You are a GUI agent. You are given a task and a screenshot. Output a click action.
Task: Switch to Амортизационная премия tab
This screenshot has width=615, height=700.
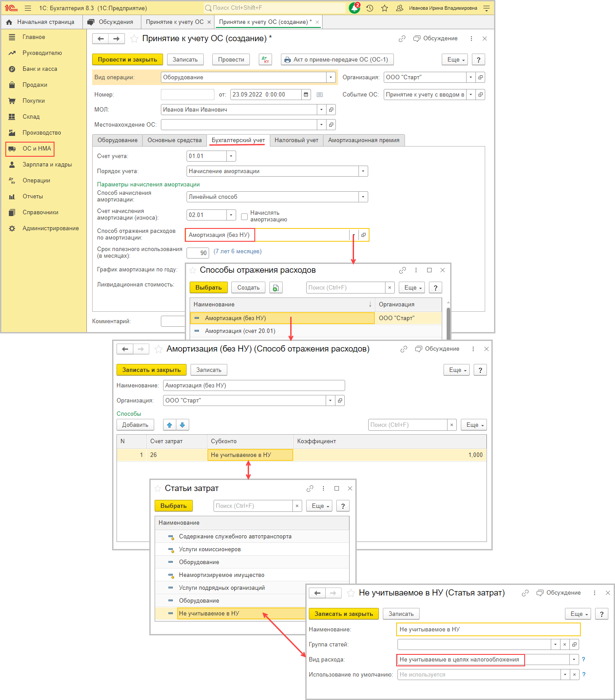pyautogui.click(x=364, y=140)
